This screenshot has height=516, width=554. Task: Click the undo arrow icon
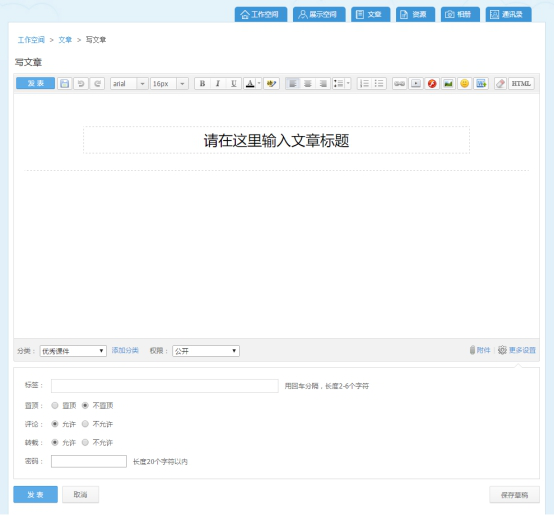[x=81, y=84]
